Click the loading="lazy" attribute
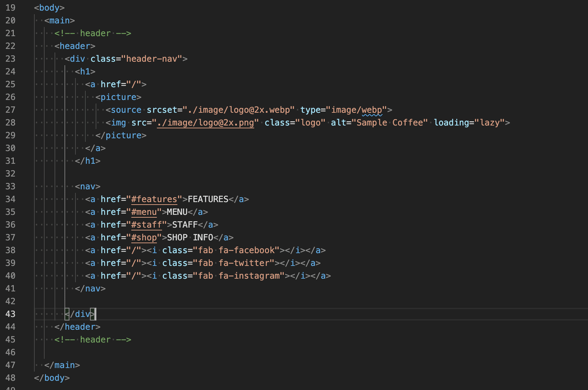Screen dimensions: 588x390 point(469,123)
